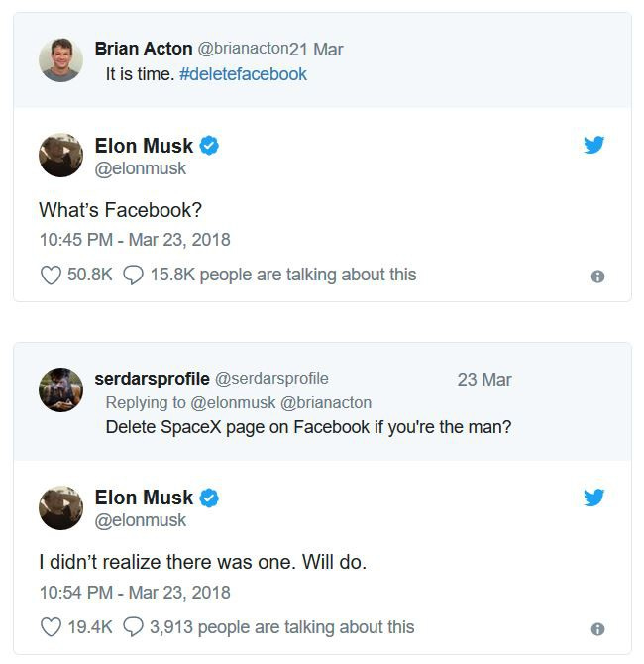Click info icon on first tweet card
This screenshot has width=644, height=664.
597,277
